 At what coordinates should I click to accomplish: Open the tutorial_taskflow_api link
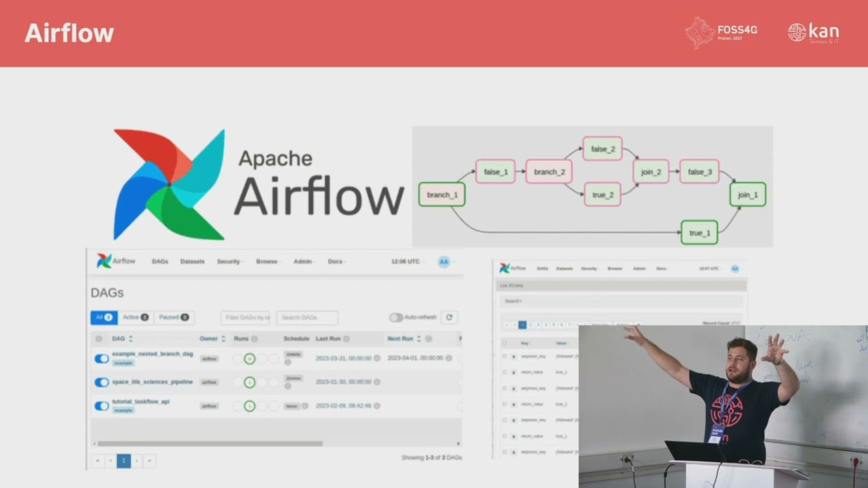(x=141, y=401)
